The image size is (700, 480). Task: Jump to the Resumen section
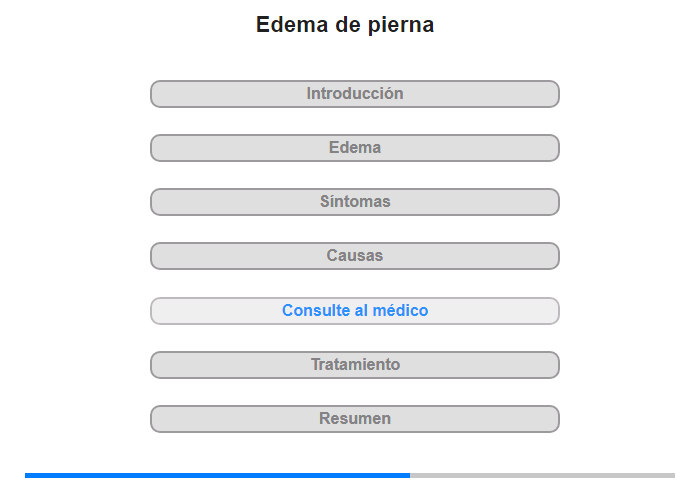point(355,419)
